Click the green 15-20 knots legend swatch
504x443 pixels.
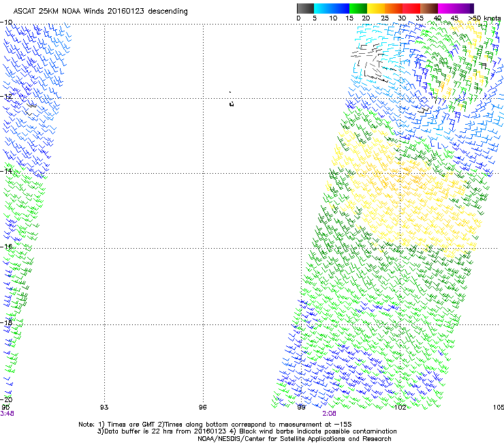pos(358,8)
